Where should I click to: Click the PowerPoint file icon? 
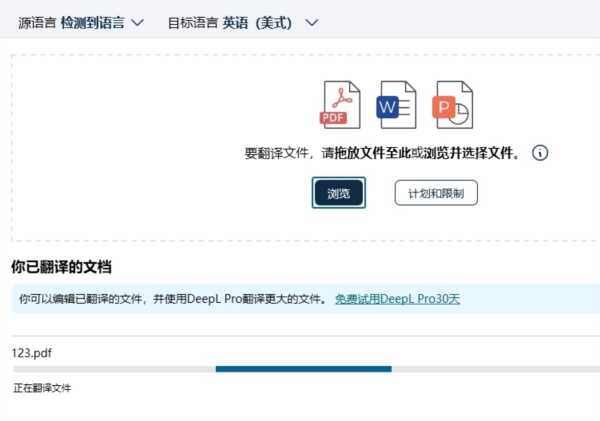point(452,106)
